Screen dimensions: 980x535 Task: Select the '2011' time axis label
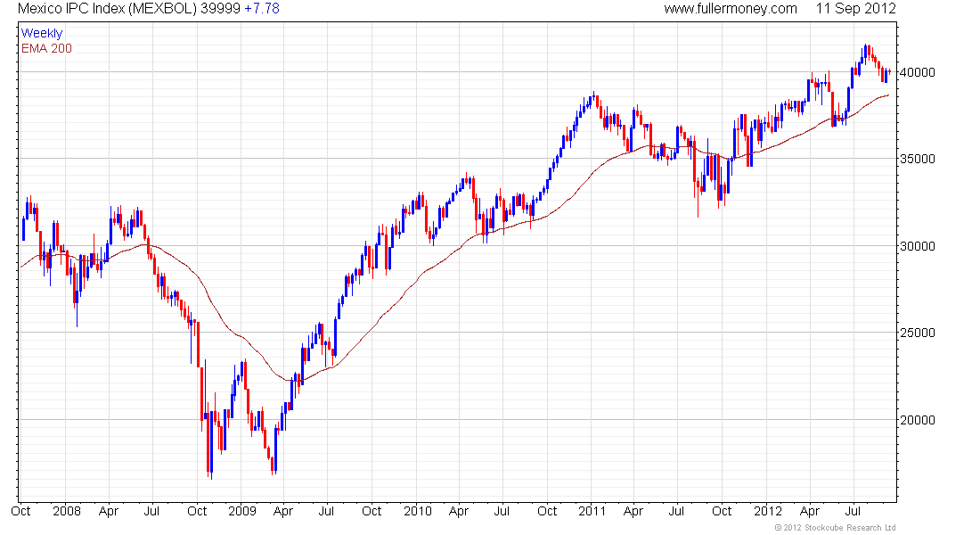pyautogui.click(x=592, y=511)
